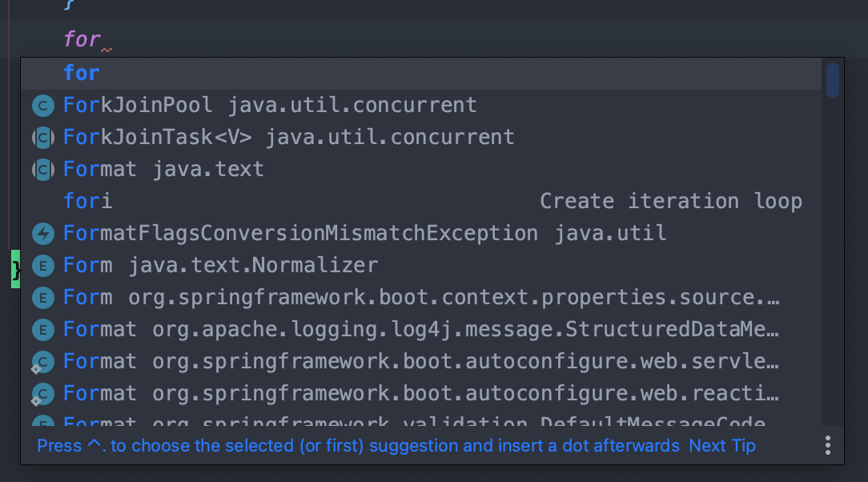
Task: Click the exception icon beside FormatFlagsConversionMismatchException
Action: pyautogui.click(x=42, y=232)
